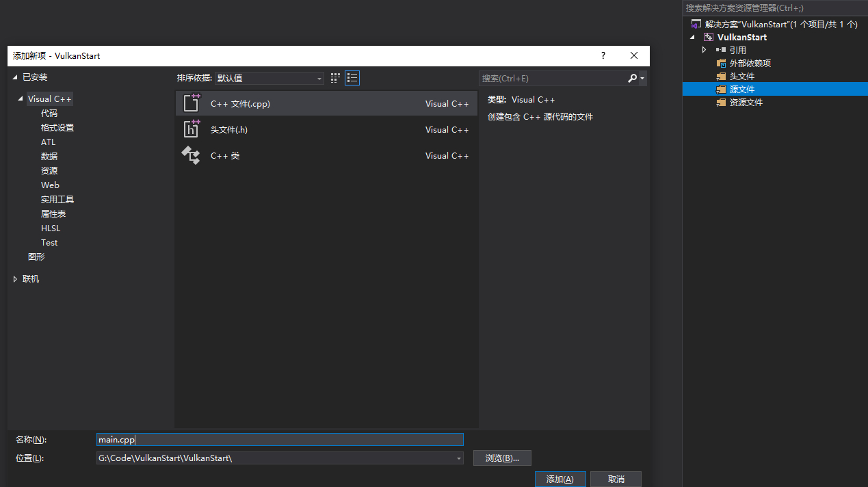Switch to medium icons grid view

click(335, 78)
